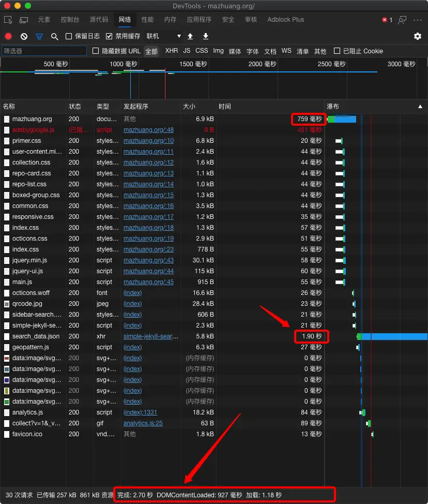Open the Adblock Plus tab
This screenshot has height=504, width=428.
[x=285, y=19]
